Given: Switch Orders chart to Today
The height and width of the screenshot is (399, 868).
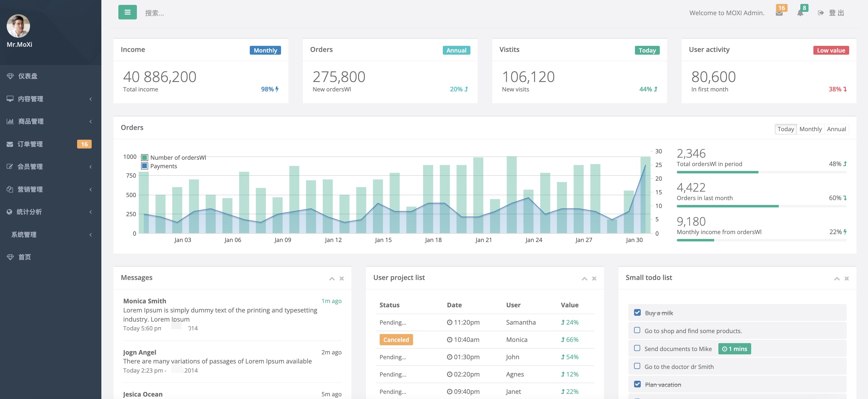Looking at the screenshot, I should [x=786, y=129].
